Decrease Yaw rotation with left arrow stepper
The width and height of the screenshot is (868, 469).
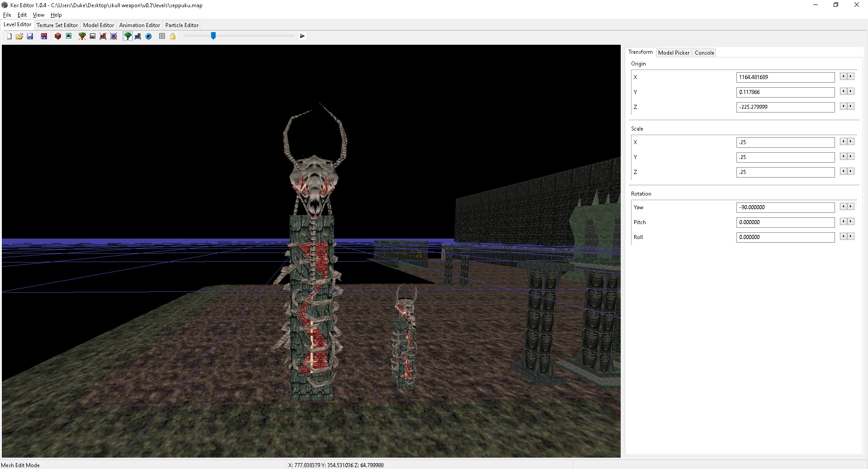tap(843, 206)
